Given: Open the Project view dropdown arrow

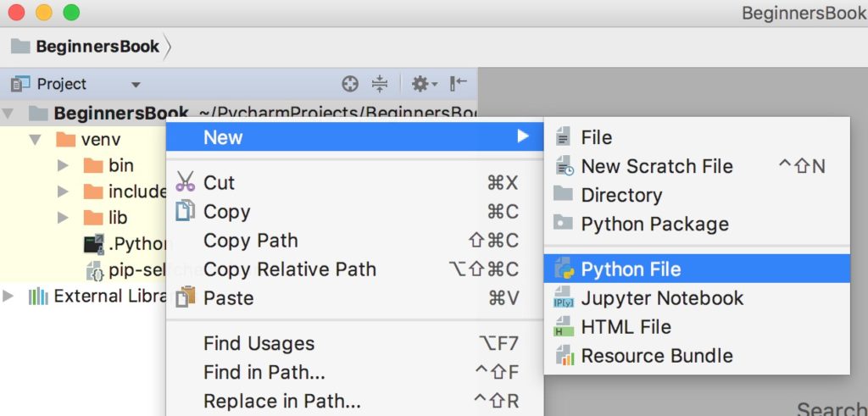Looking at the screenshot, I should click(x=136, y=86).
